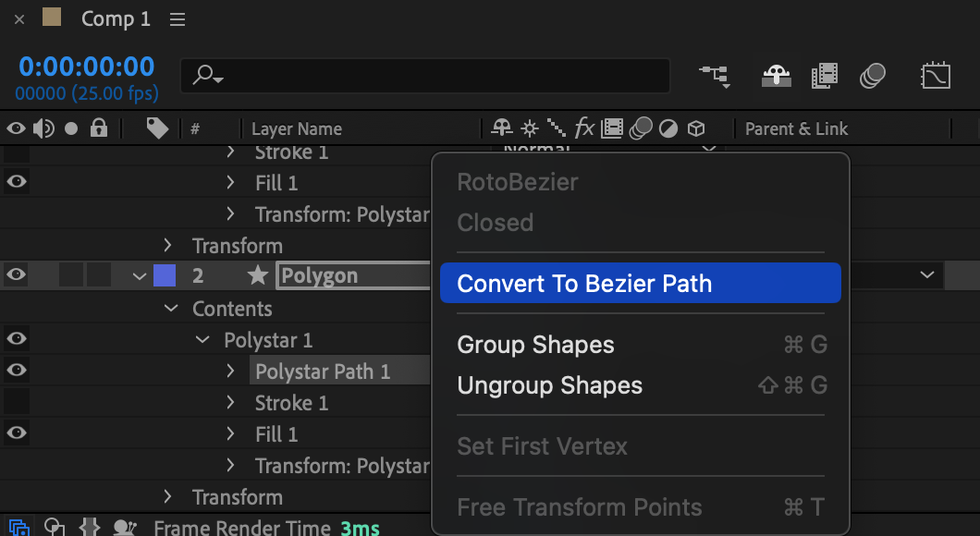980x536 pixels.
Task: Hide the Polystar Path 1 visibility eye
Action: pos(17,370)
